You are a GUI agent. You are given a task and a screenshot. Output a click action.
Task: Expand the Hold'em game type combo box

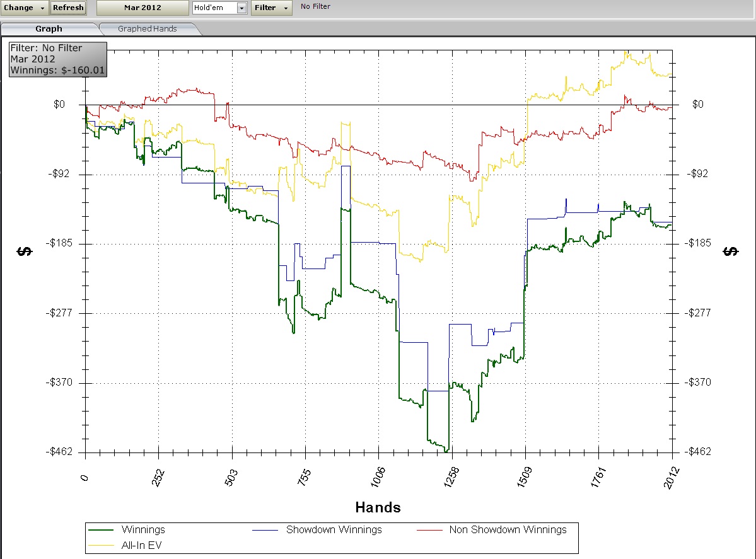242,8
